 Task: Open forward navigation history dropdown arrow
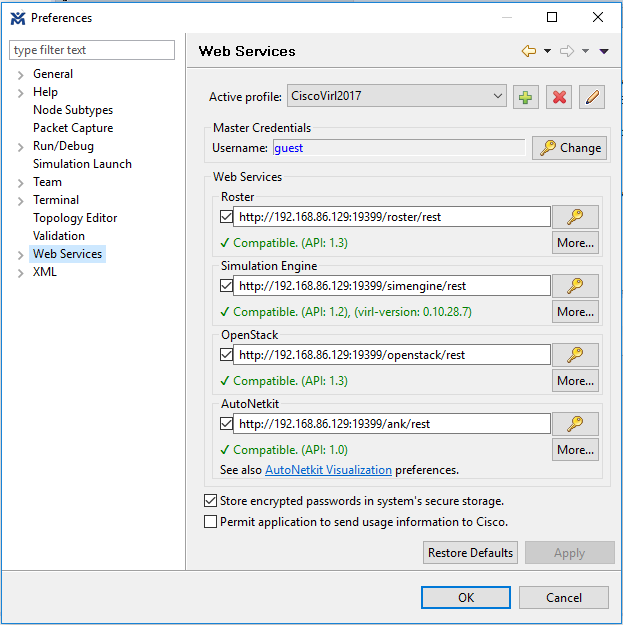585,51
